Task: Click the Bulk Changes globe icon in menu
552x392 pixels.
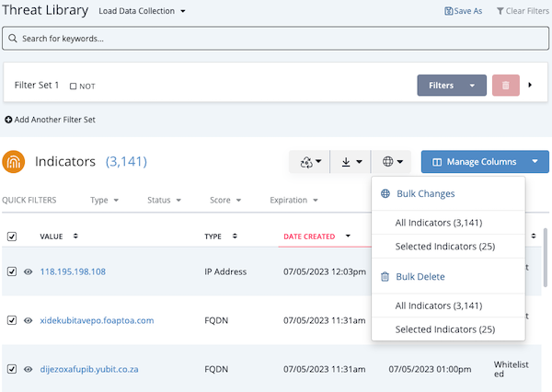Action: [x=385, y=193]
